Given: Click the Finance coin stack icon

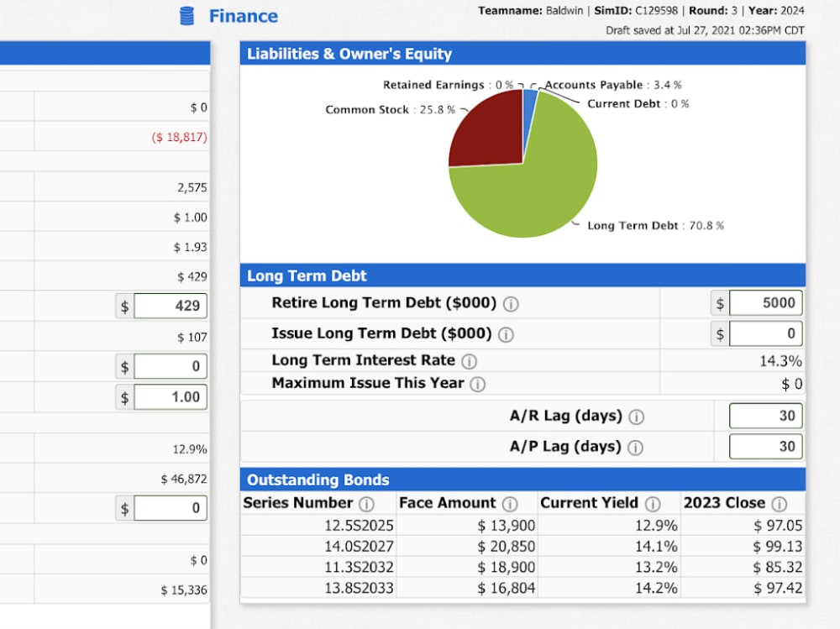Looking at the screenshot, I should pos(187,16).
